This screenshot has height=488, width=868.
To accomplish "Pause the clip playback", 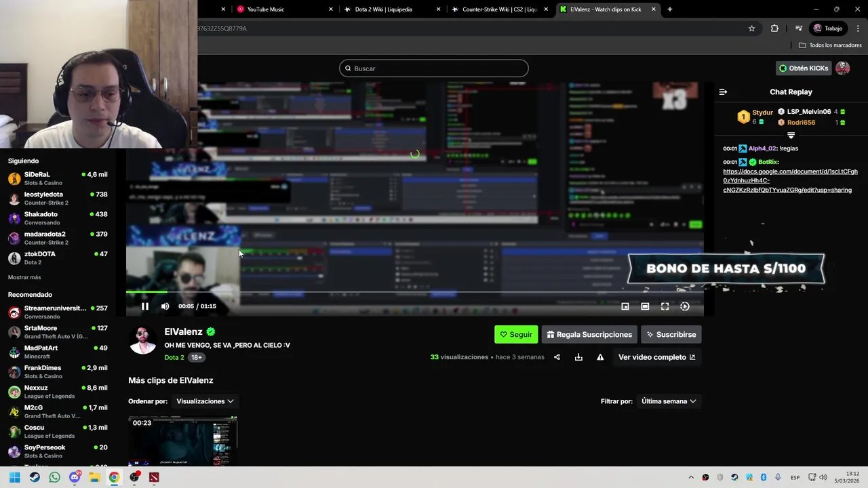I will 145,306.
